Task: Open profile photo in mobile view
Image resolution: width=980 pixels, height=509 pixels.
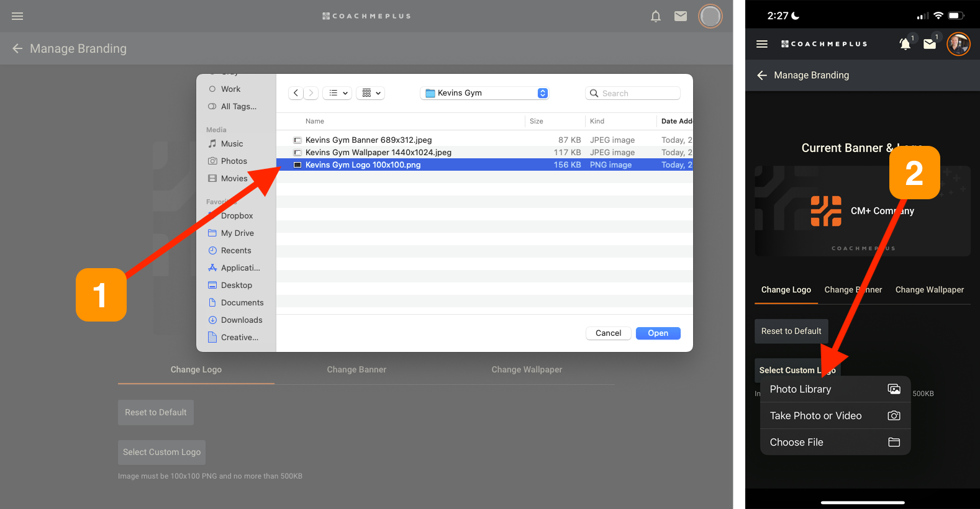Action: pos(958,44)
